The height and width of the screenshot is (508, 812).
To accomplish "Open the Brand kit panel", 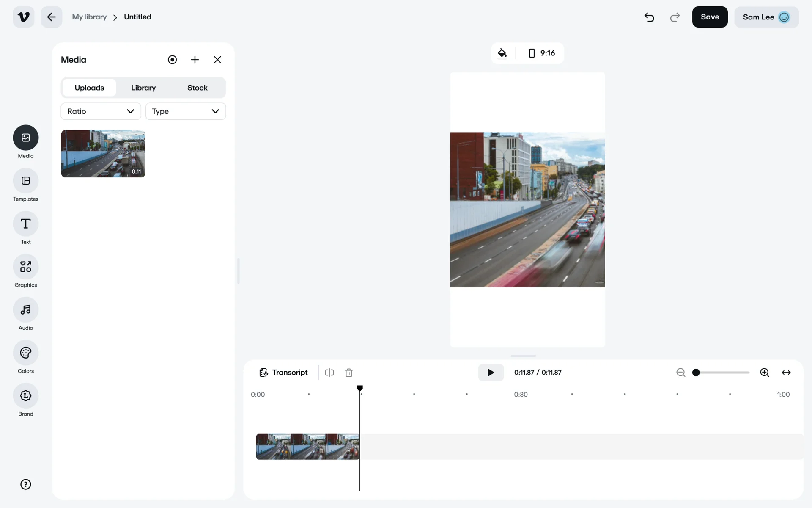I will click(25, 396).
